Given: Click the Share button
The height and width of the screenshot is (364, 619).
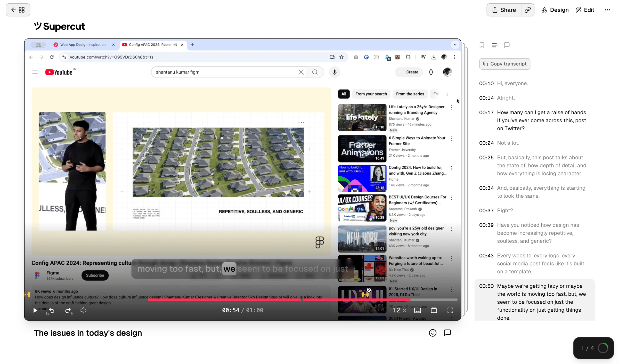Looking at the screenshot, I should (504, 10).
